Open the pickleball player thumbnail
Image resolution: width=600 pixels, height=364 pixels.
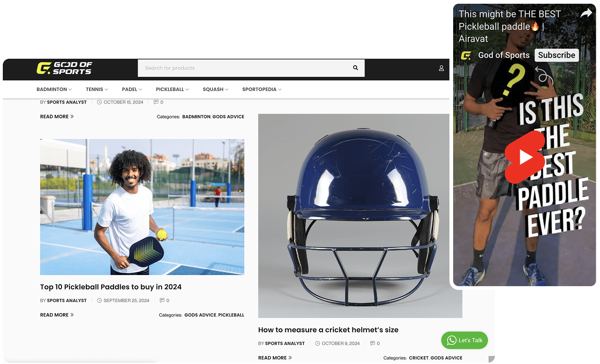[142, 207]
